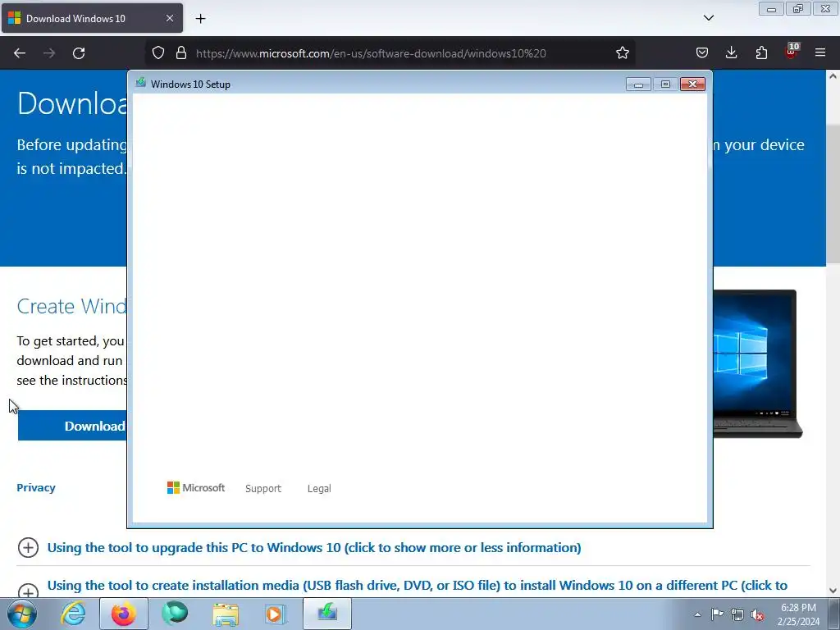840x630 pixels.
Task: Click the scrollbar up arrow
Action: 833,76
